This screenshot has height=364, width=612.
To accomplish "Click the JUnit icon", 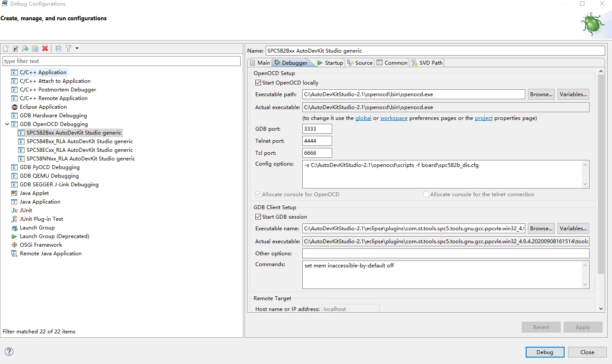I will point(14,210).
